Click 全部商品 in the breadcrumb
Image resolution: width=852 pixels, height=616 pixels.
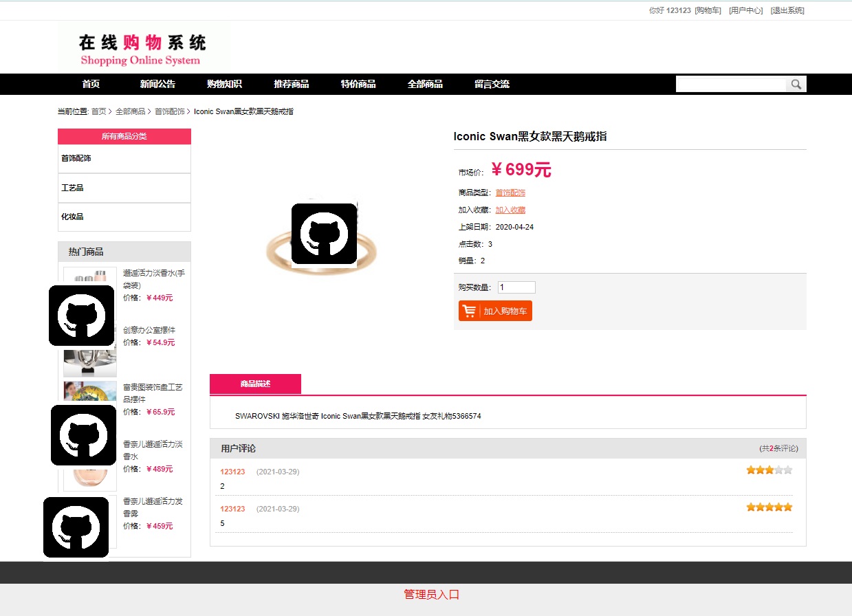130,111
